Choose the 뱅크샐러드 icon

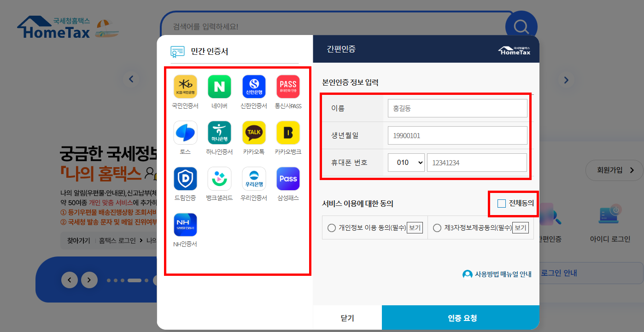[219, 179]
